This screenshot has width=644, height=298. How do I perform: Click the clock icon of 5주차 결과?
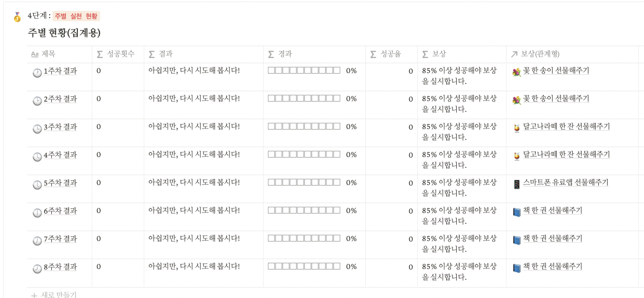coord(37,185)
